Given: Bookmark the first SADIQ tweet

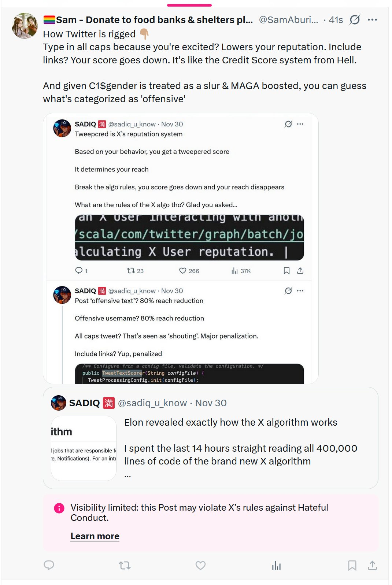Looking at the screenshot, I should pyautogui.click(x=286, y=271).
